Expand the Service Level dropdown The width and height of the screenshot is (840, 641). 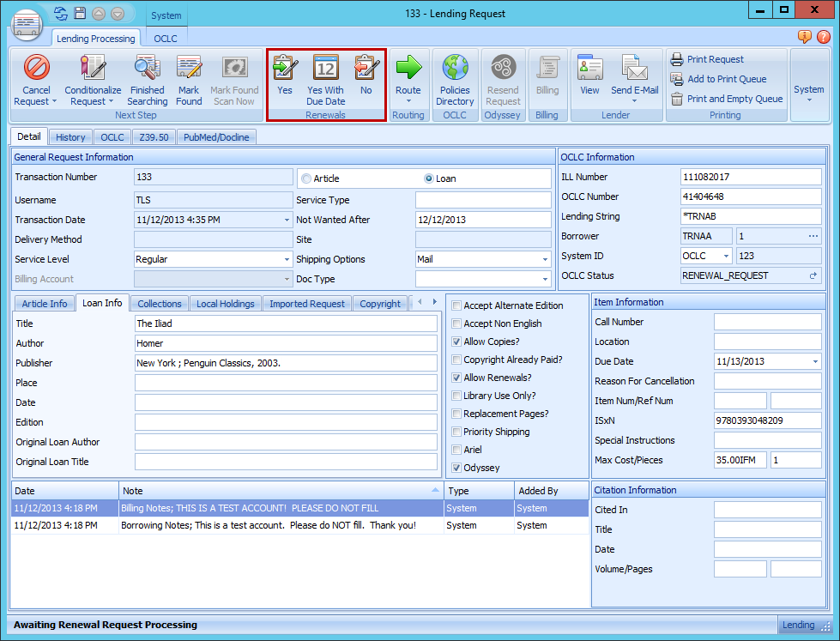click(287, 259)
